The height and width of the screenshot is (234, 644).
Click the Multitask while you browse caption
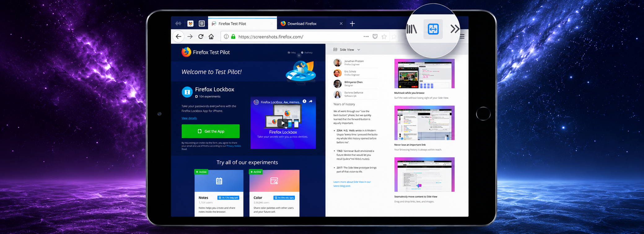click(409, 93)
